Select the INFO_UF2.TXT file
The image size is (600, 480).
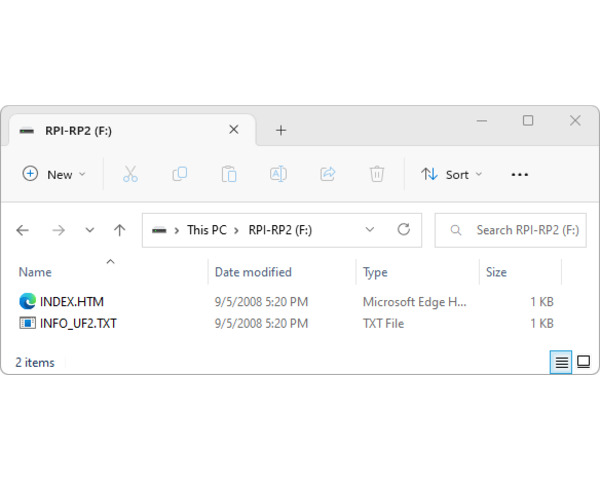(x=78, y=323)
